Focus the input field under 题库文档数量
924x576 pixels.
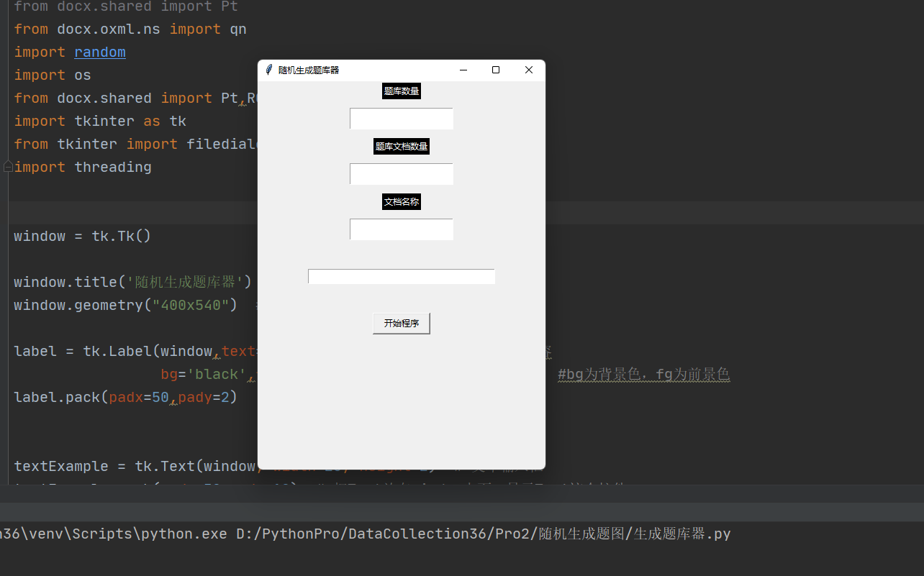coord(402,174)
